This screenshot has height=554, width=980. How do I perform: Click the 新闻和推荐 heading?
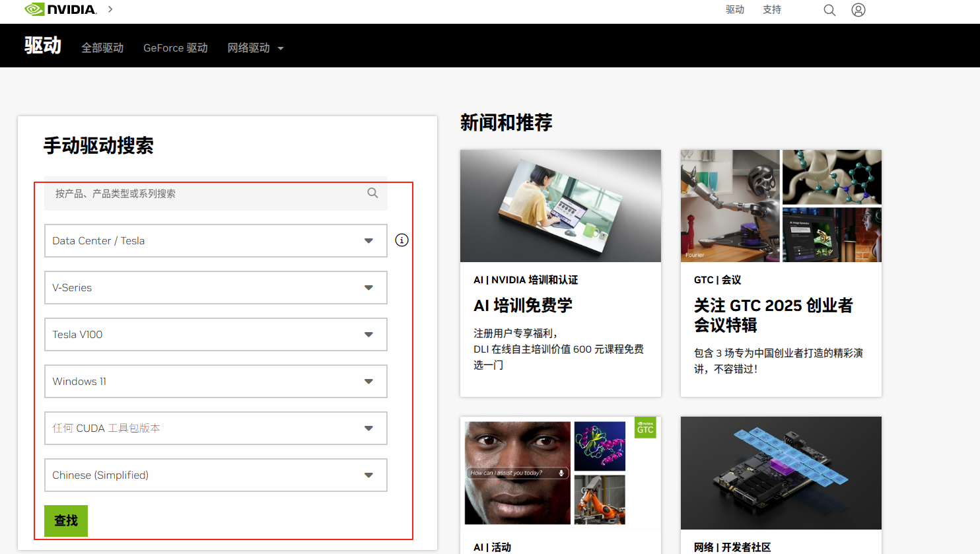[507, 123]
